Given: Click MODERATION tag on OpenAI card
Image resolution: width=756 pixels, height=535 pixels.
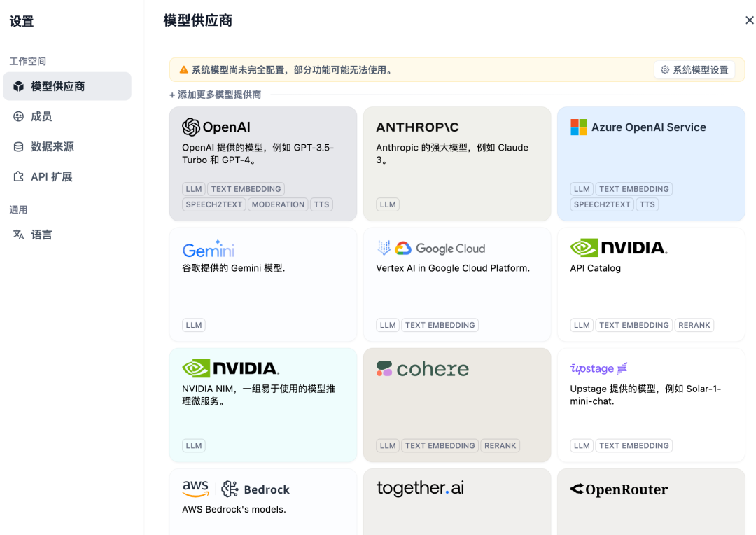Looking at the screenshot, I should [x=278, y=204].
